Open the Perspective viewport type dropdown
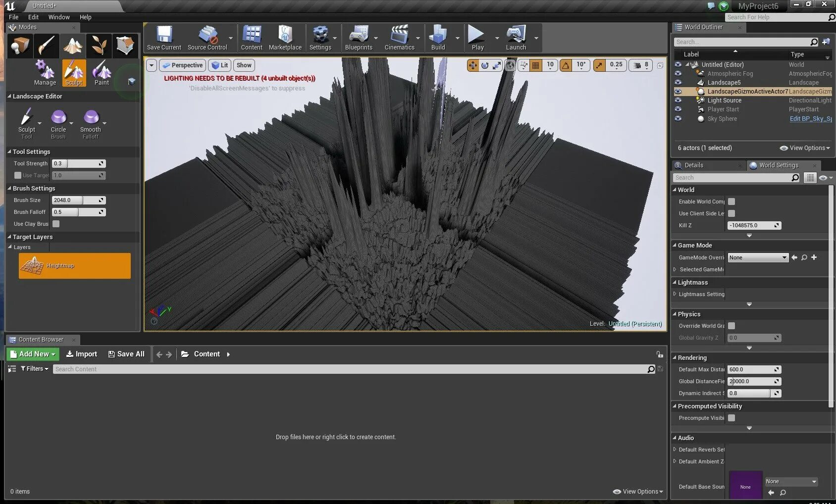Image resolution: width=836 pixels, height=504 pixels. coord(183,65)
